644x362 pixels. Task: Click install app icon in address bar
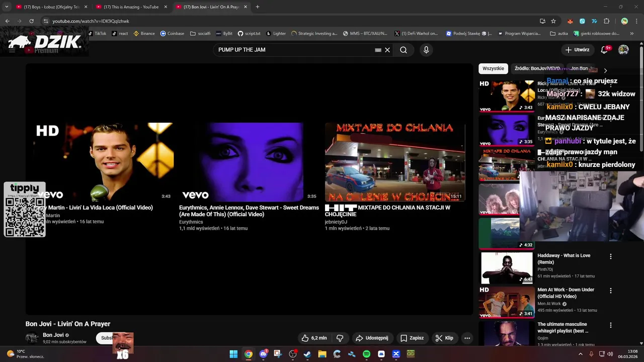(542, 21)
